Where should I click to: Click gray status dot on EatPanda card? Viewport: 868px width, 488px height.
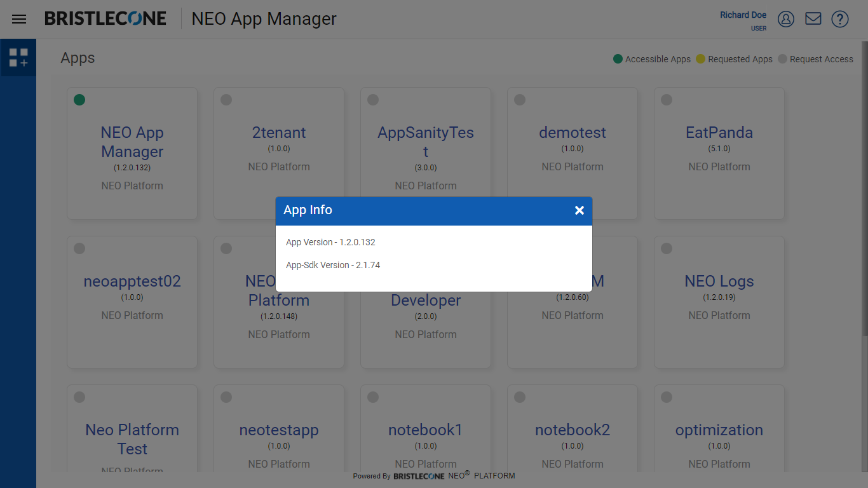[667, 100]
